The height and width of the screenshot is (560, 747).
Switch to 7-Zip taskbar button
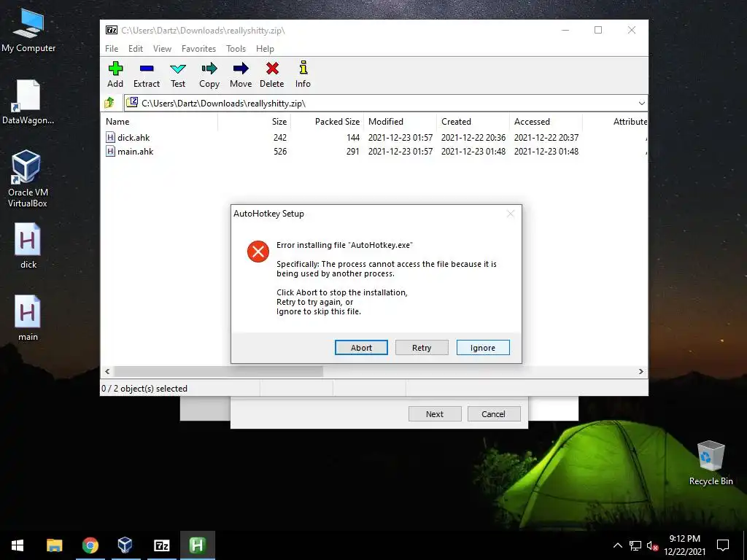(161, 545)
